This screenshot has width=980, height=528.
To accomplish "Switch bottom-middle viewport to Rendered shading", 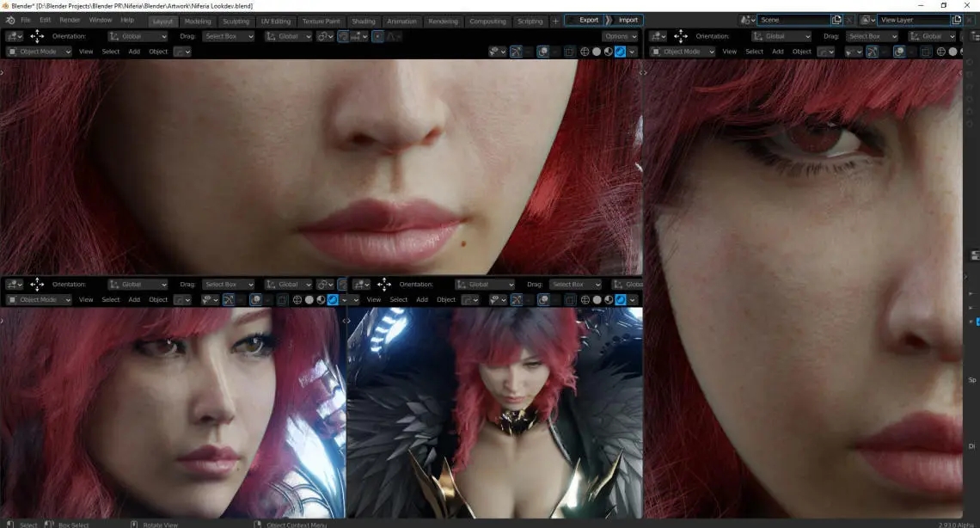I will pyautogui.click(x=621, y=300).
